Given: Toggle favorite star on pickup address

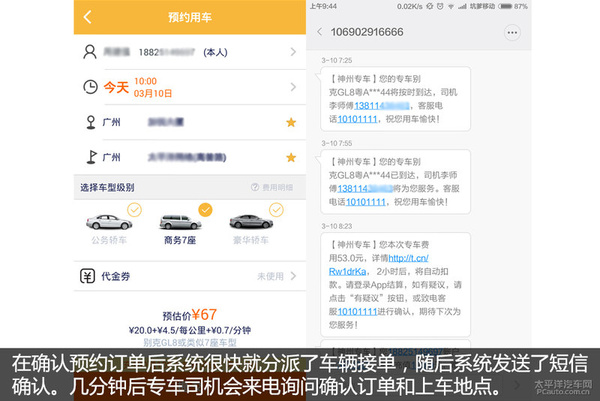Looking at the screenshot, I should pos(291,122).
